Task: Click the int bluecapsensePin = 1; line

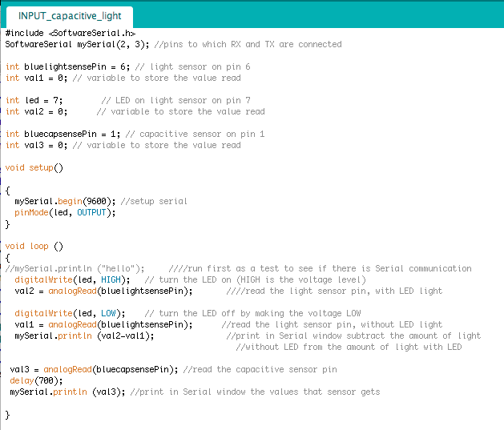Action: coord(62,134)
